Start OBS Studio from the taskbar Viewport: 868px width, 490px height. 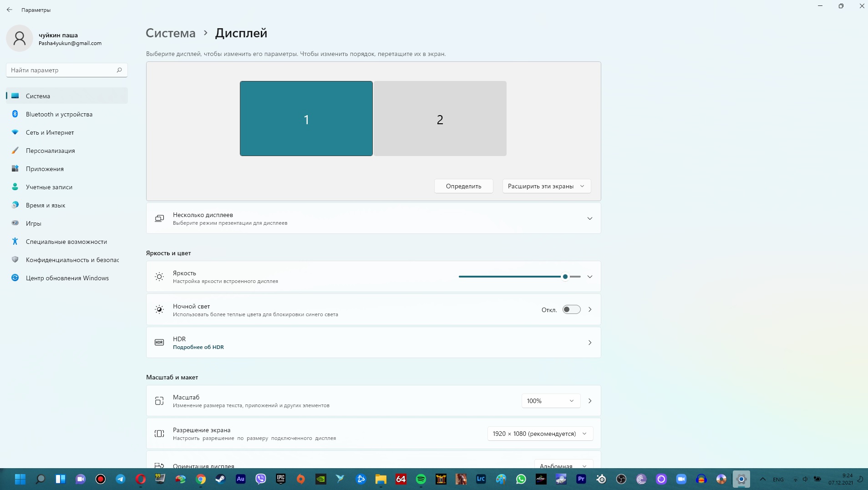pos(621,479)
